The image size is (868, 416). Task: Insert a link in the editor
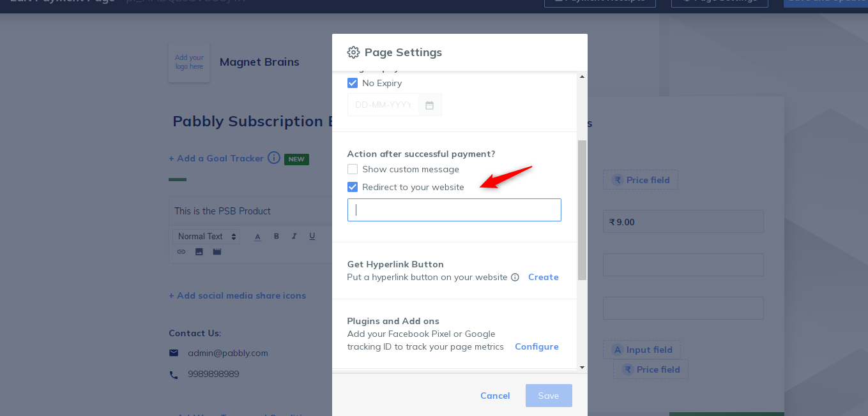181,252
